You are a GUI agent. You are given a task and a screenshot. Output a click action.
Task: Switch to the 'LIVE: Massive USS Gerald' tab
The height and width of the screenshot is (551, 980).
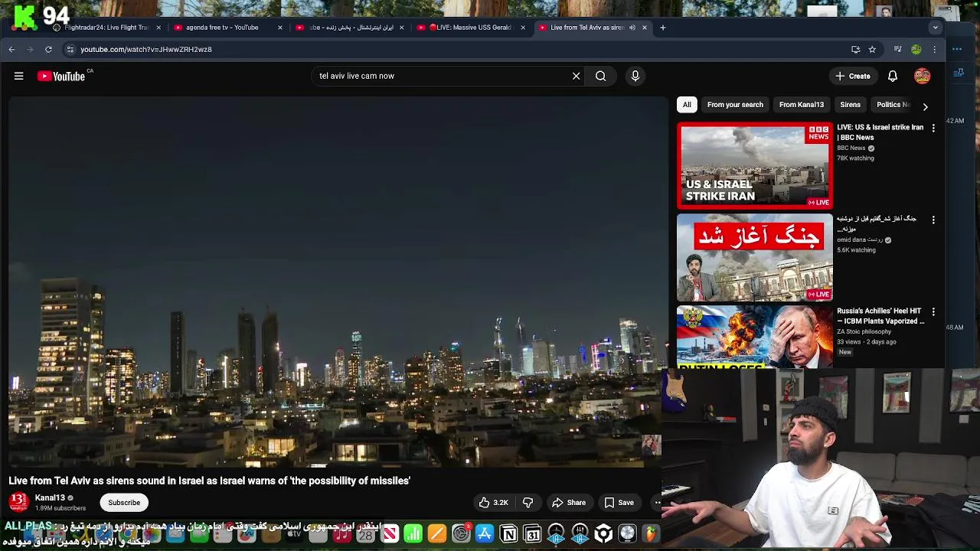(470, 28)
